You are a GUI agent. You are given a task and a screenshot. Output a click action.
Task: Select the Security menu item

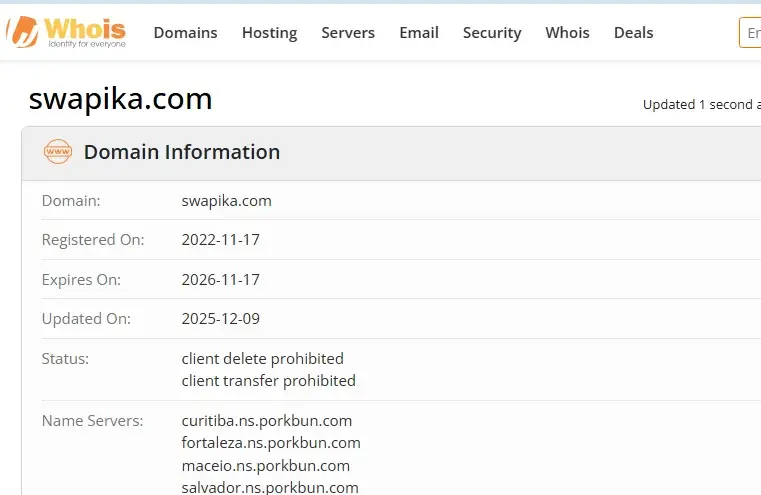coord(492,33)
